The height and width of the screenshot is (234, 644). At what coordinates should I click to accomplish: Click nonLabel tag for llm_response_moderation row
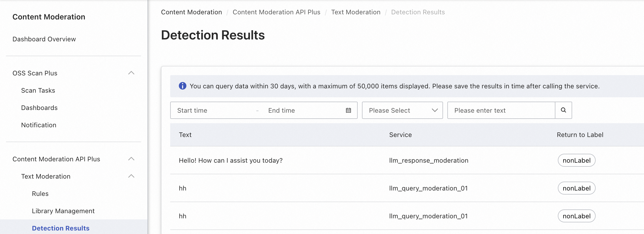click(x=576, y=161)
